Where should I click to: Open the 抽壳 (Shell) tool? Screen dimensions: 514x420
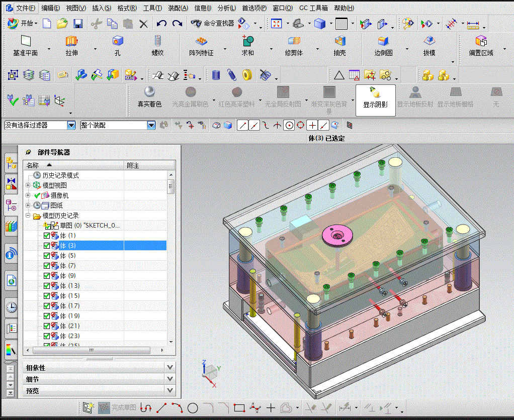click(340, 42)
